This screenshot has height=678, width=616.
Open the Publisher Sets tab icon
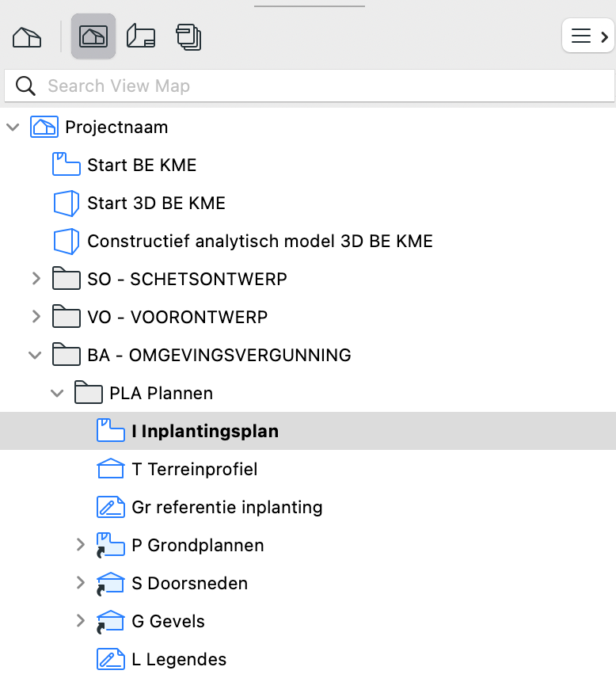tap(188, 37)
